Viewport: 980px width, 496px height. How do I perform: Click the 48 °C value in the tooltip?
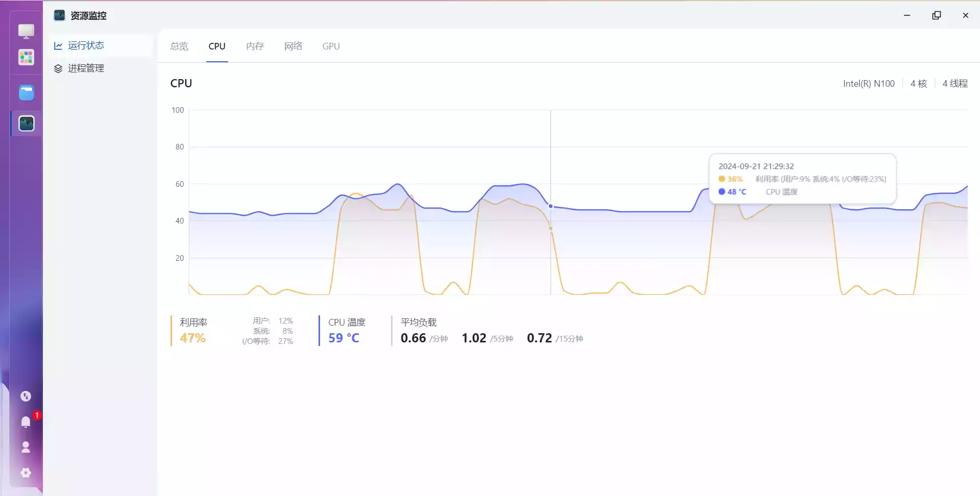[x=737, y=191]
